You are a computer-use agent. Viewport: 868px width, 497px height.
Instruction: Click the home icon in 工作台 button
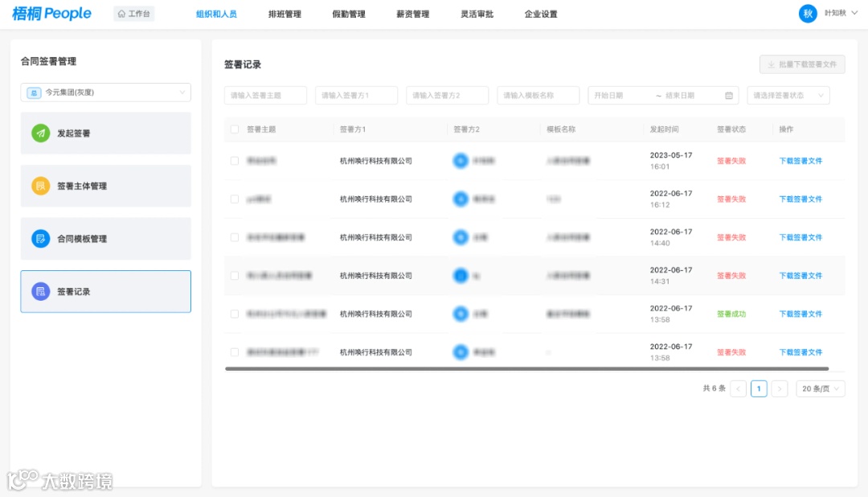click(x=122, y=14)
